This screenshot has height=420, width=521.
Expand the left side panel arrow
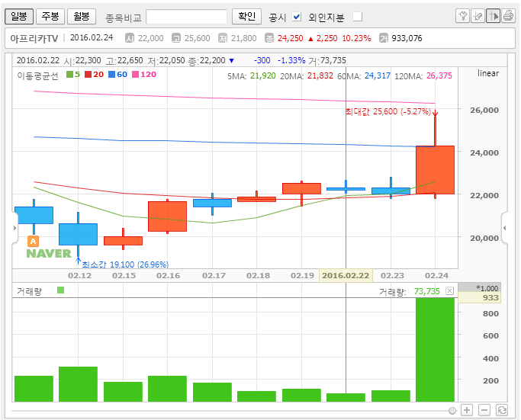pyautogui.click(x=14, y=228)
